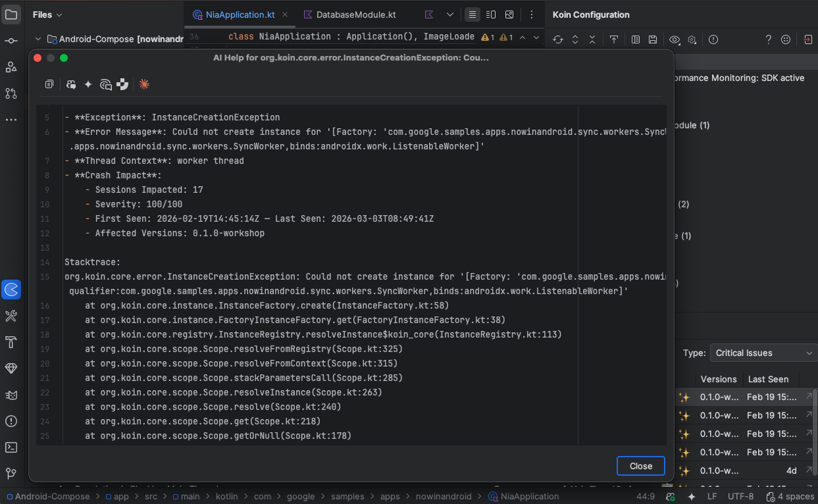Viewport: 818px width, 504px height.
Task: Open the Koin tool window from left sidebar
Action: coord(11,289)
